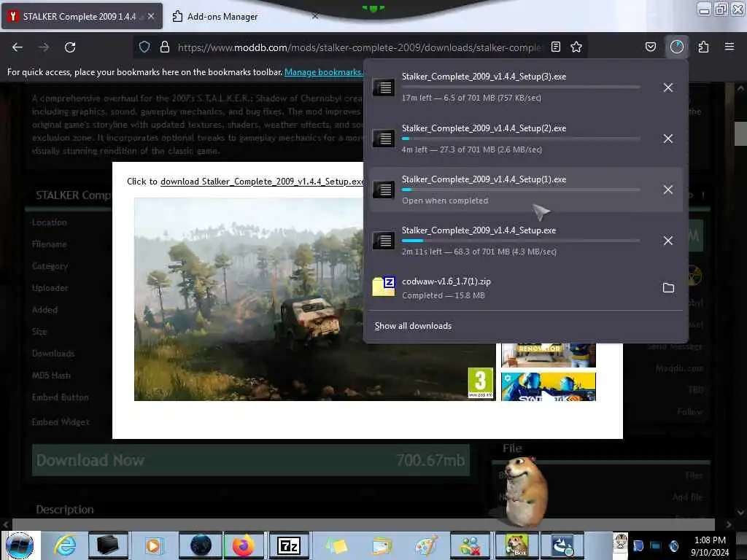Screen dimensions: 747x560
Task: Open 7-Zip from the taskbar
Action: 289,545
